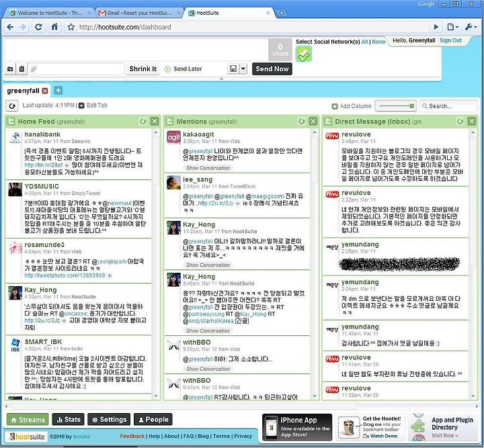This screenshot has width=484, height=448.
Task: Click Shrink It button
Action: (143, 69)
